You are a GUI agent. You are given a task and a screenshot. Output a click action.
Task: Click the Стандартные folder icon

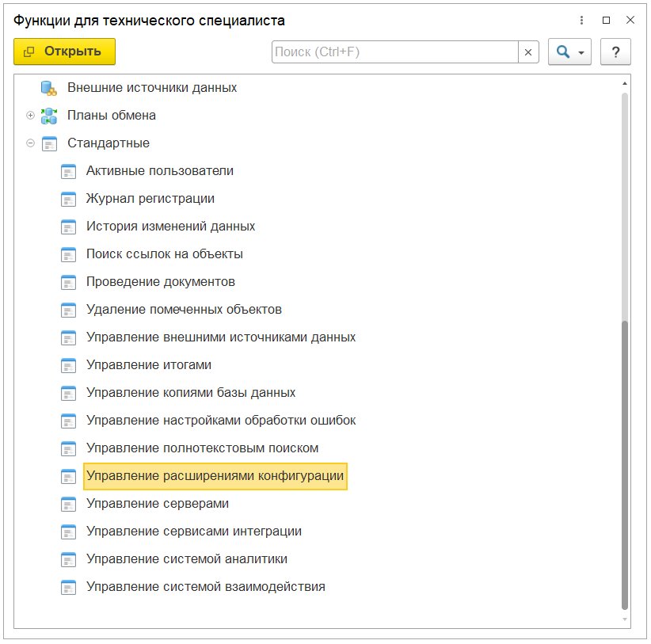[49, 143]
